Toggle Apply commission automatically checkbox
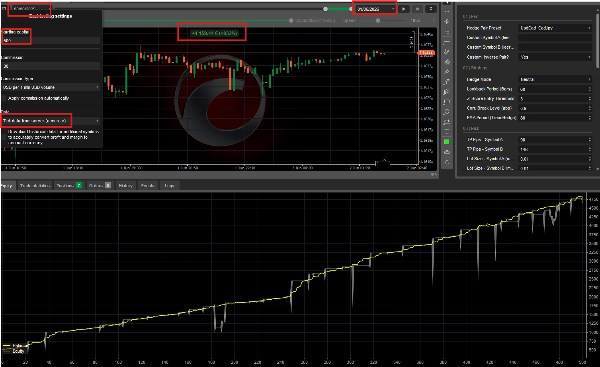The image size is (600, 367). (5, 98)
